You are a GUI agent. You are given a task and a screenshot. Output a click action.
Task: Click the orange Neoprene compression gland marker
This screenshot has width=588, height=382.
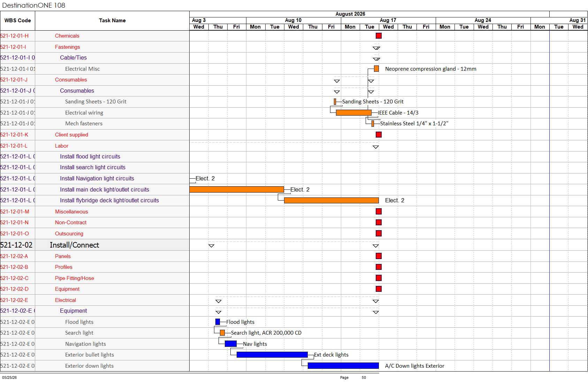pyautogui.click(x=376, y=69)
